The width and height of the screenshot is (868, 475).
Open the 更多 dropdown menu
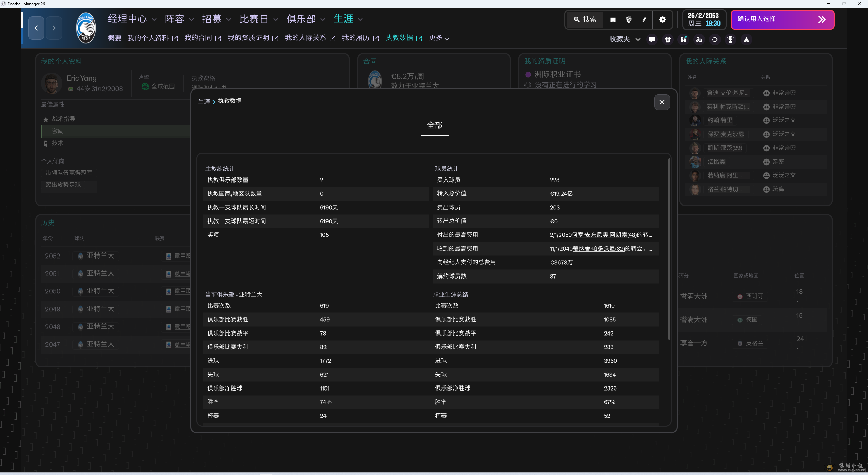tap(439, 38)
